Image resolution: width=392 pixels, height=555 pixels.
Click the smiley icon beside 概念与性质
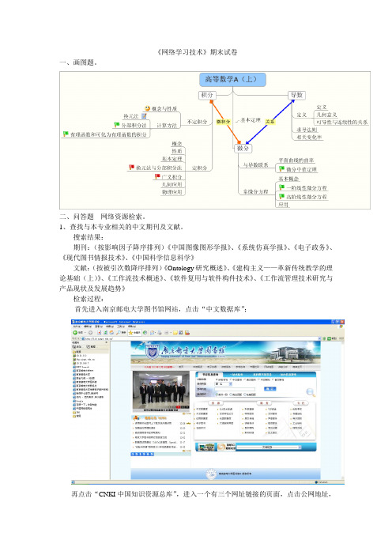pyautogui.click(x=148, y=108)
